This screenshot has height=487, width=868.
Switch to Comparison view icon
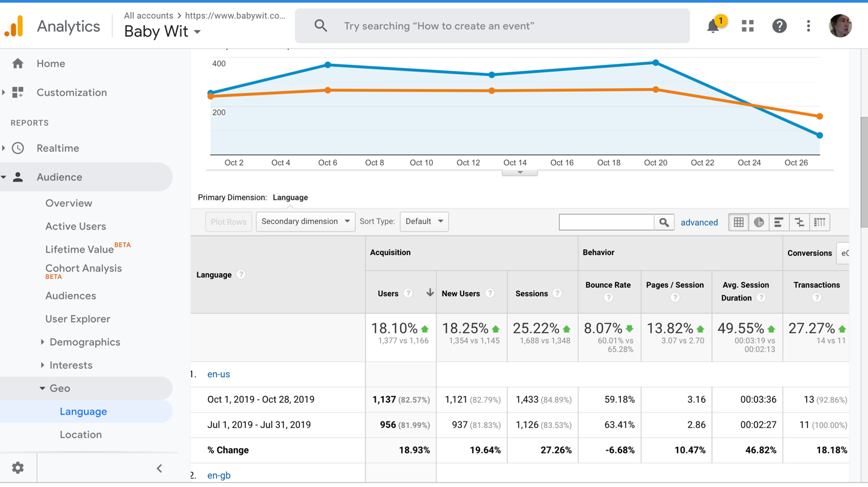799,222
